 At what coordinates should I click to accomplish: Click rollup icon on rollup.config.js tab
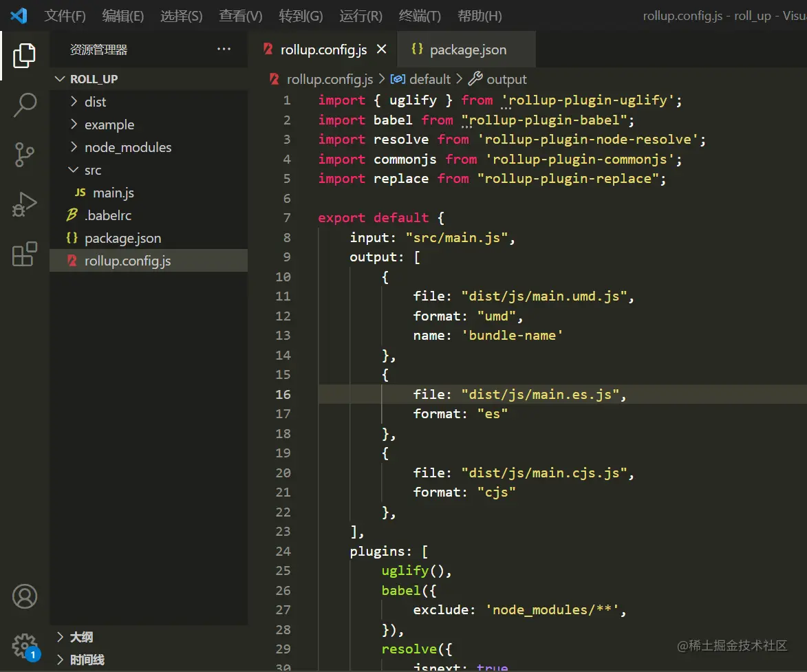pyautogui.click(x=268, y=49)
